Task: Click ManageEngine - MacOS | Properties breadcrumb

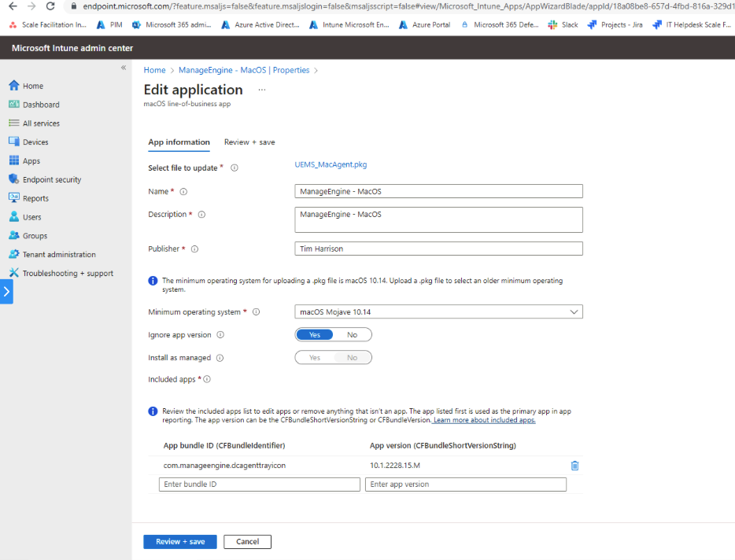Action: tap(244, 70)
